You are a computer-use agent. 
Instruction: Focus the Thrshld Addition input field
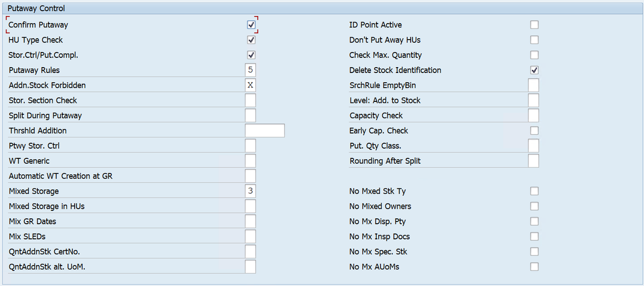click(x=265, y=130)
